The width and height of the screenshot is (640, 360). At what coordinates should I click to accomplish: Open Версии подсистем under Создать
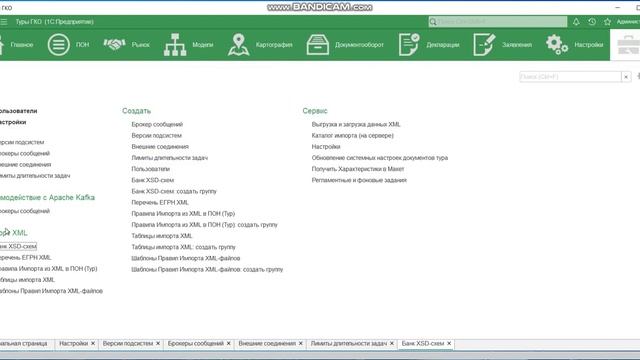click(156, 135)
